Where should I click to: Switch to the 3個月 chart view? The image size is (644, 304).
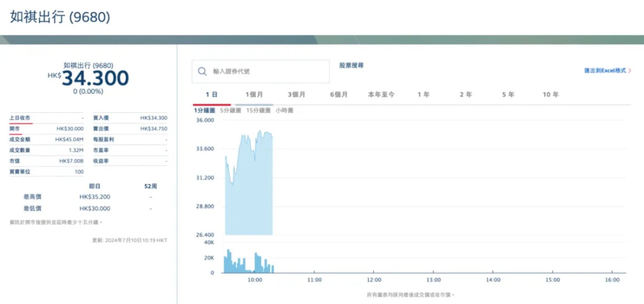tap(297, 94)
